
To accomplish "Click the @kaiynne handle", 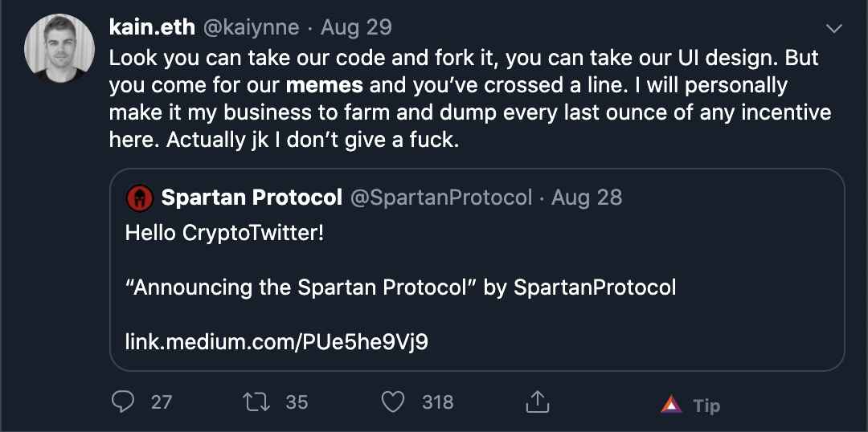I will [252, 27].
